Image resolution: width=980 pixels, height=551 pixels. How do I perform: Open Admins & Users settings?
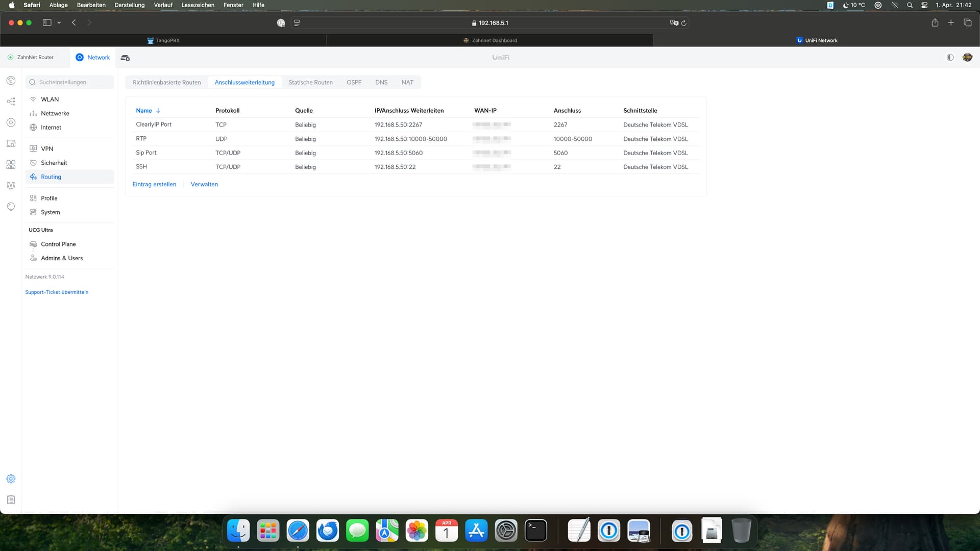tap(70, 258)
